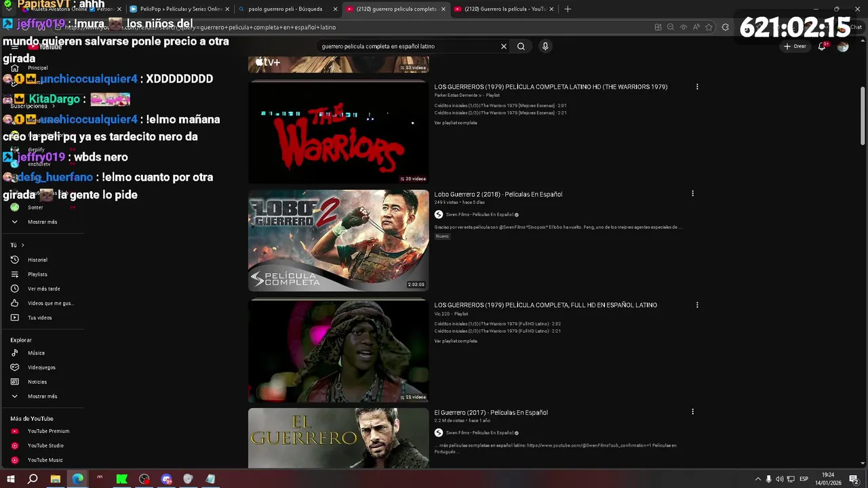The width and height of the screenshot is (868, 488).
Task: Play El Guerrero thumbnail
Action: pos(338,438)
